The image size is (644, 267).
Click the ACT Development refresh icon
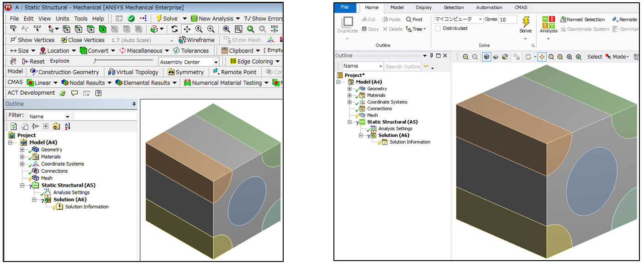62,93
